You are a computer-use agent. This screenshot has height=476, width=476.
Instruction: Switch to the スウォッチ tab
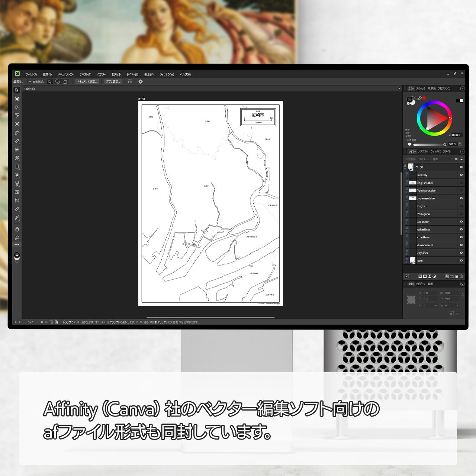[421, 89]
